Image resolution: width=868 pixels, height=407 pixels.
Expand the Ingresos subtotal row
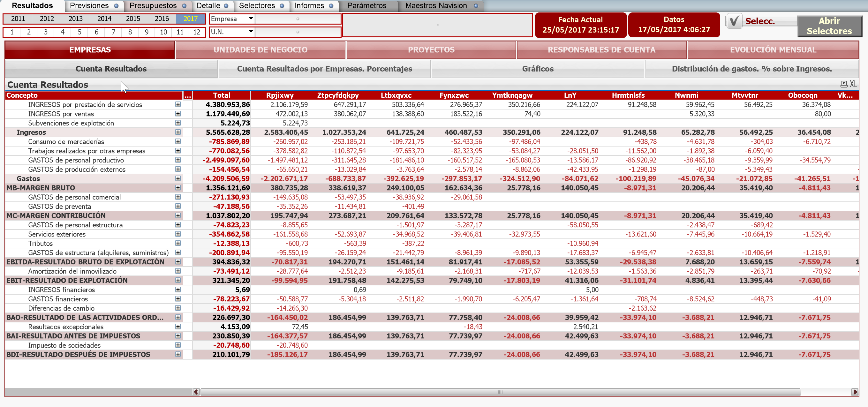coord(178,132)
